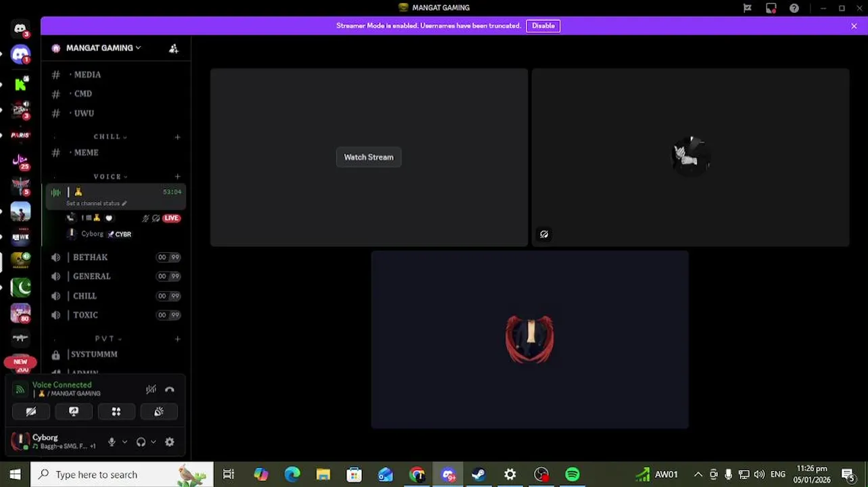The height and width of the screenshot is (487, 868).
Task: Collapse the CHILL category
Action: coord(110,137)
